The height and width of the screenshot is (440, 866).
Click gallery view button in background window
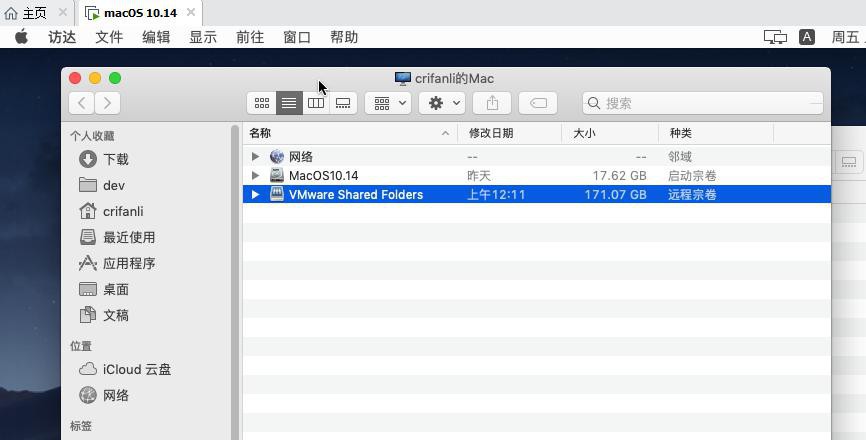[849, 162]
